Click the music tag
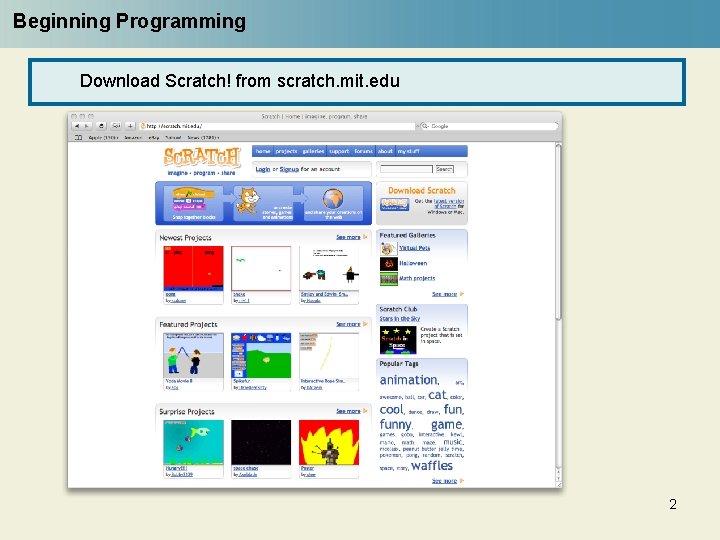The height and width of the screenshot is (540, 720). [453, 442]
